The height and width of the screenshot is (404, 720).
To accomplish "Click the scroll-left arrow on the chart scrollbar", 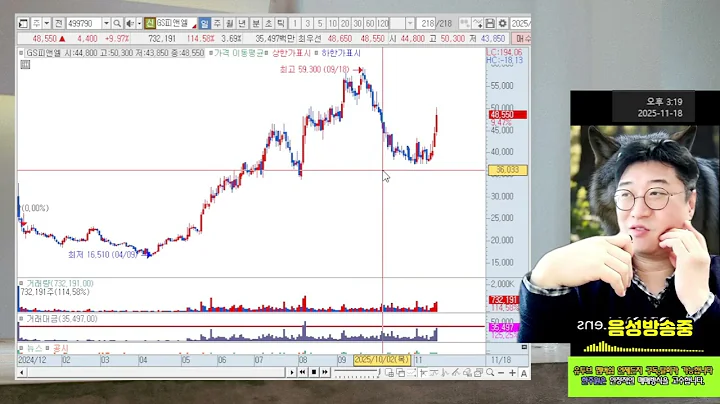I will point(21,372).
